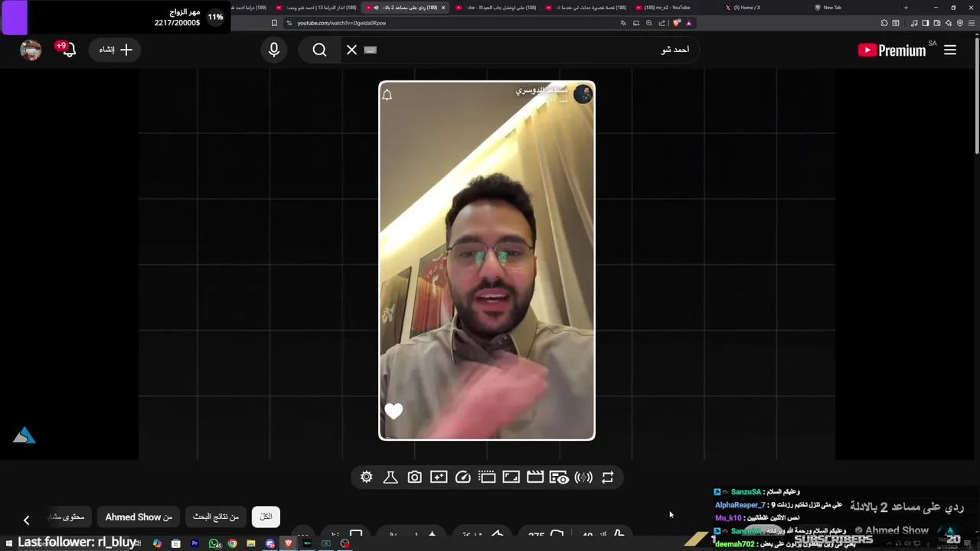Open Google Chrome from the taskbar
980x551 pixels.
(x=232, y=543)
